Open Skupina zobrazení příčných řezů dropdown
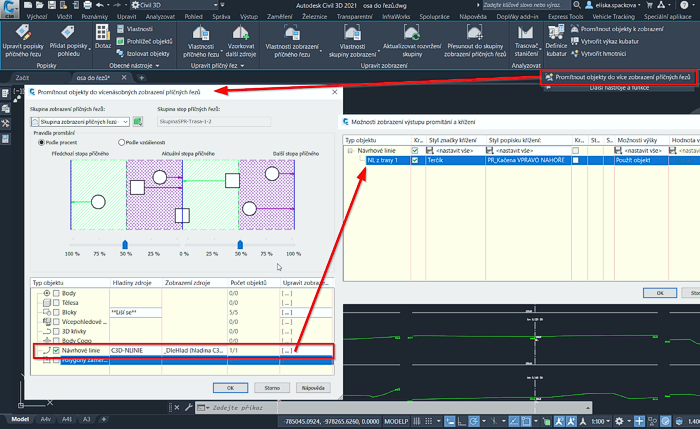 click(80, 121)
